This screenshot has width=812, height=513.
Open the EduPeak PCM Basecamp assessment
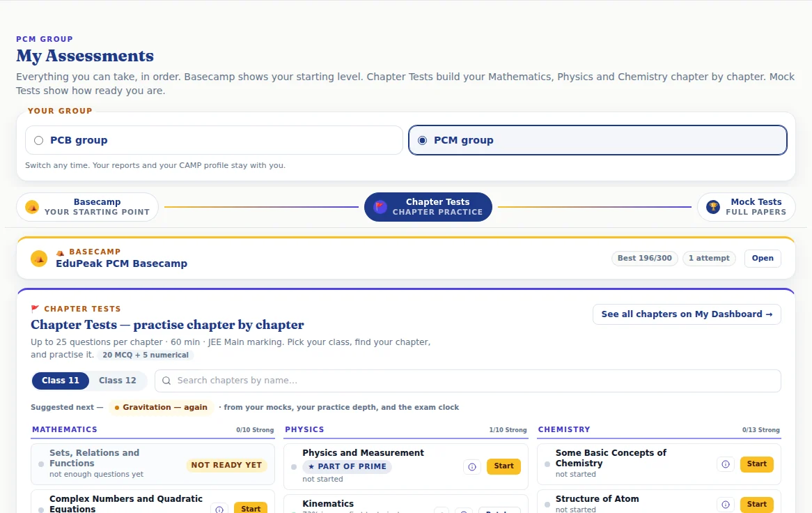click(x=763, y=258)
